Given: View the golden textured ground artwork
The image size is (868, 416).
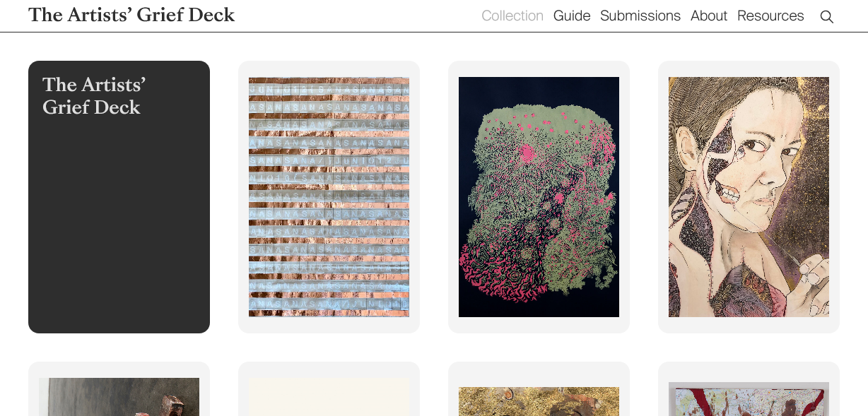Looking at the screenshot, I should point(539,390).
